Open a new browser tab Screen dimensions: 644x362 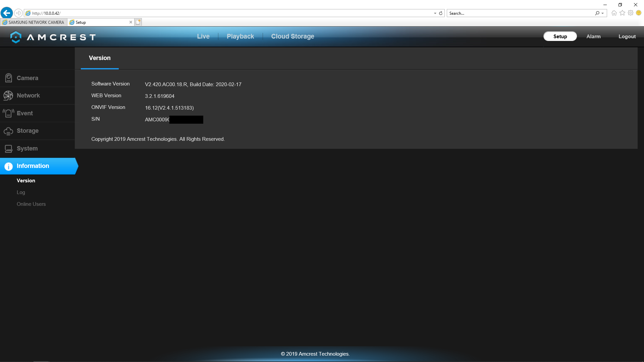(138, 22)
